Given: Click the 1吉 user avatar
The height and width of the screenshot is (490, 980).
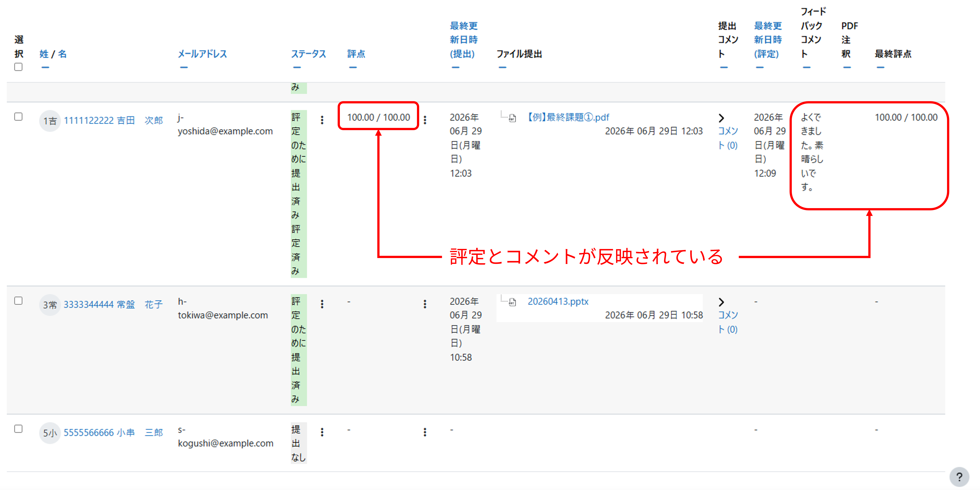Looking at the screenshot, I should pos(50,121).
